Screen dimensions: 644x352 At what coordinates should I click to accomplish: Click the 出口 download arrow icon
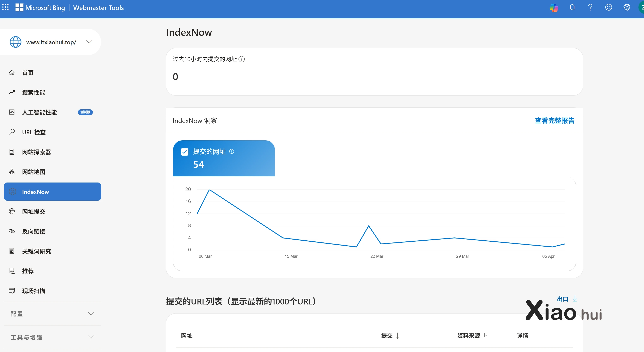point(575,299)
